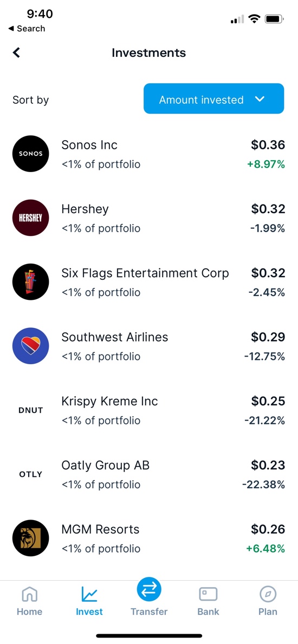This screenshot has height=644, width=298.
Task: Tap the back arrow icon
Action: click(16, 52)
